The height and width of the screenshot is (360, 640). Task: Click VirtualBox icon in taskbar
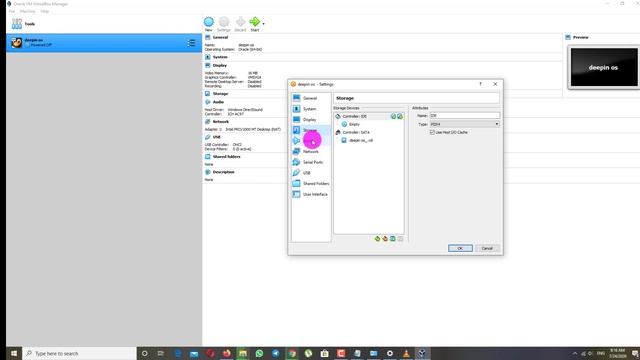click(422, 353)
